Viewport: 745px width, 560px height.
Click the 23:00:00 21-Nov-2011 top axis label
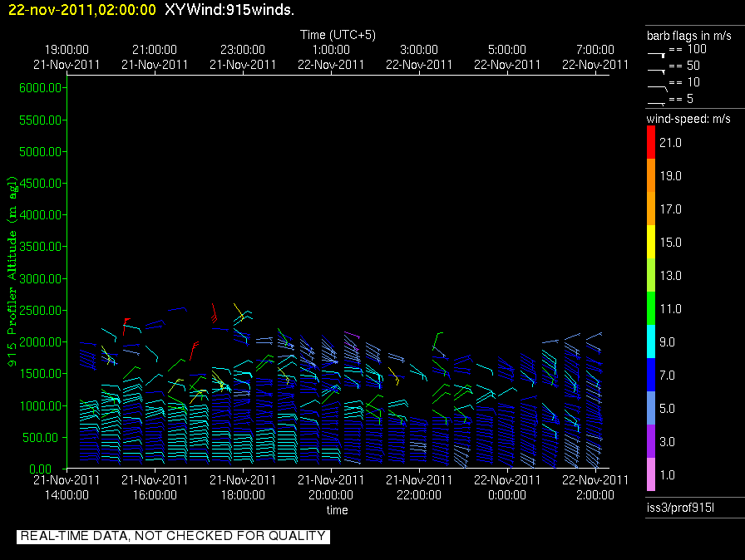click(243, 57)
